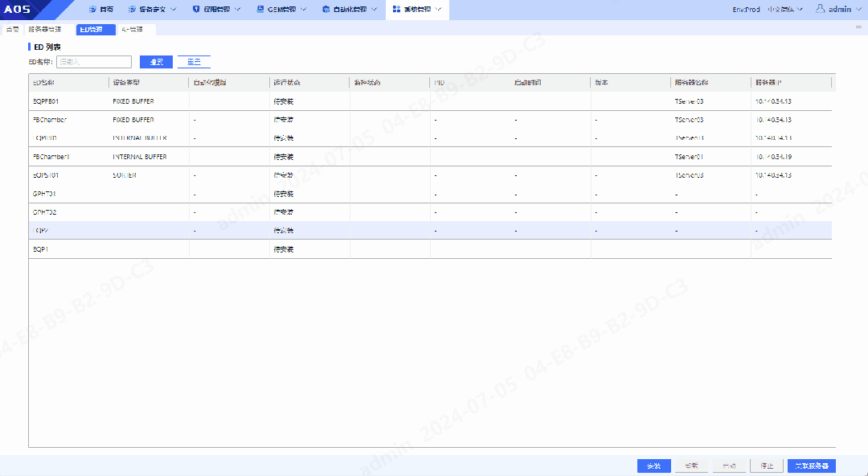This screenshot has width=868, height=476.
Task: Click the associate server button
Action: tap(812, 466)
